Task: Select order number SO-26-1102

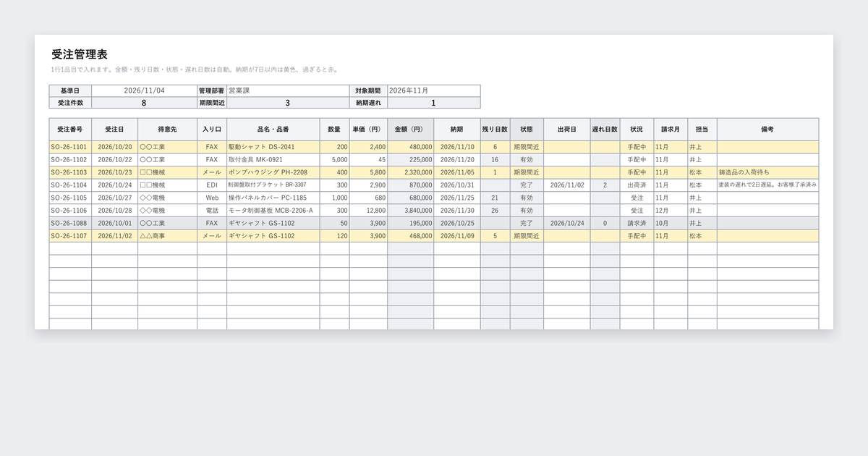Action: tap(70, 160)
